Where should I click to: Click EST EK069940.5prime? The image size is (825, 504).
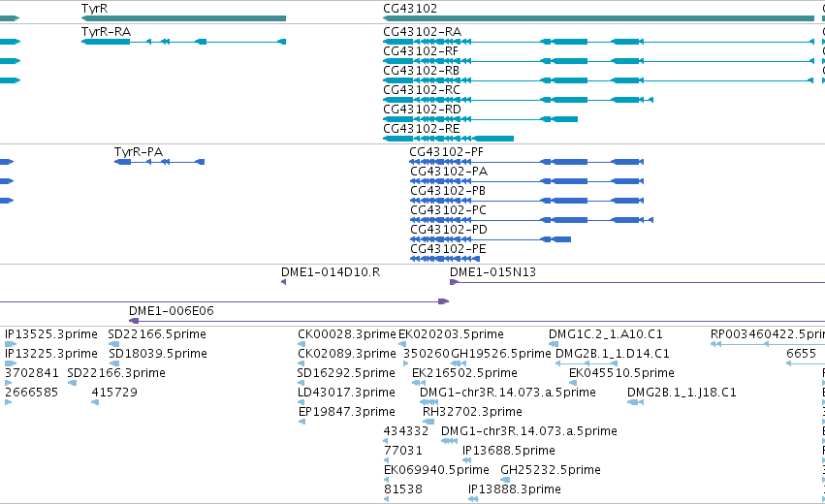(436, 470)
